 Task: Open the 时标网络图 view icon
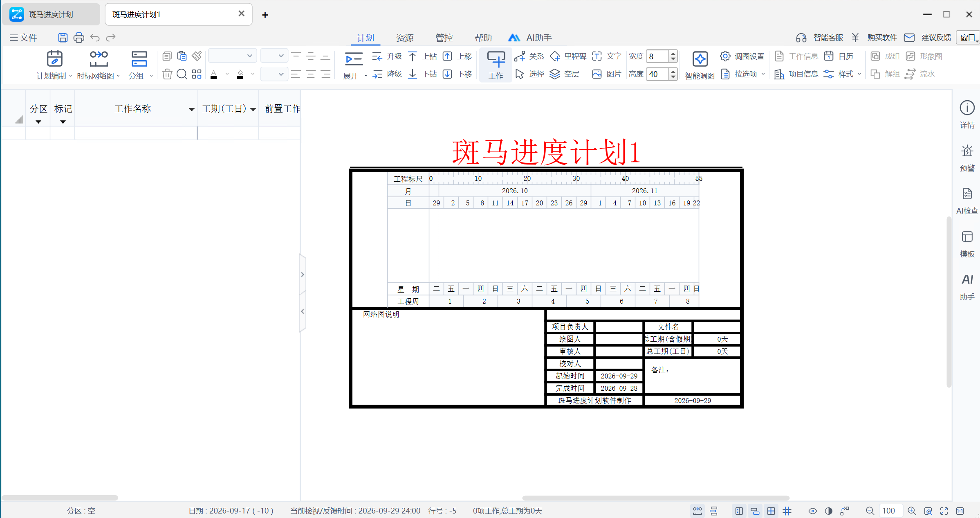pos(99,59)
